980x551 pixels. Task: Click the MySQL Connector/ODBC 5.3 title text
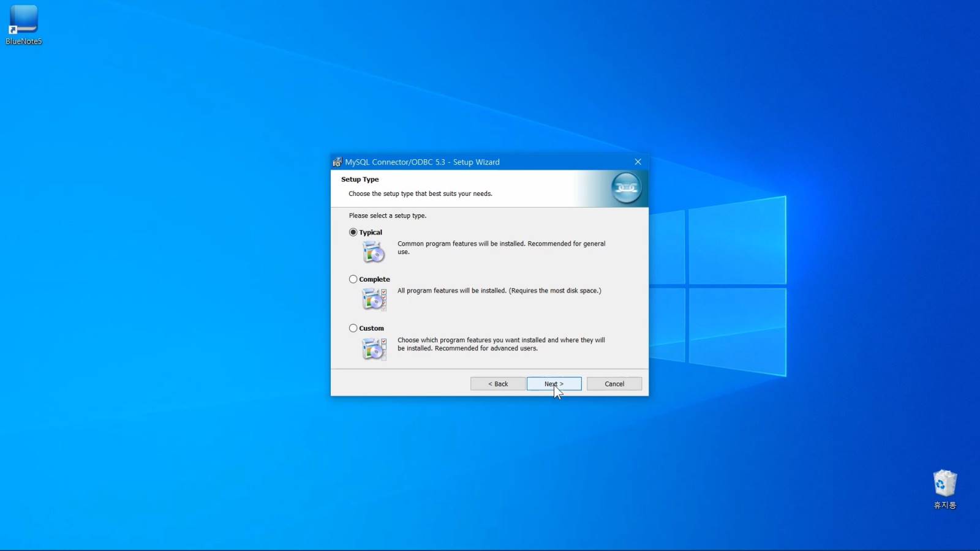[422, 162]
